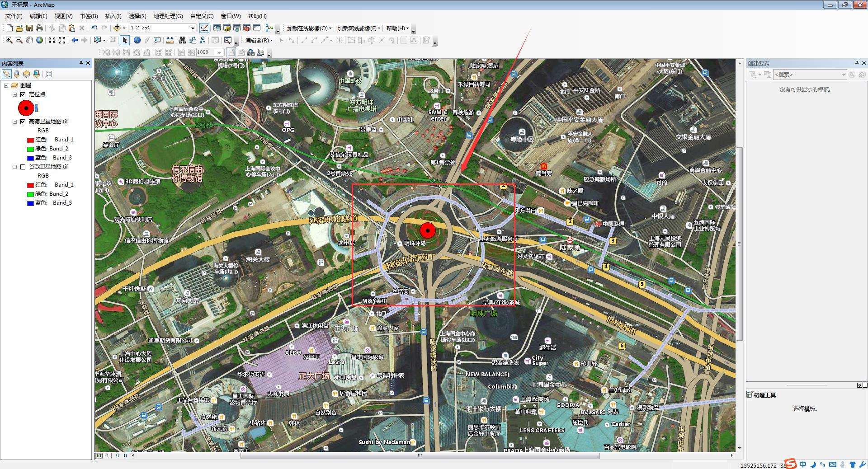Open the Find binoculars tool
Viewport: 868px width, 469px height.
coord(182,40)
